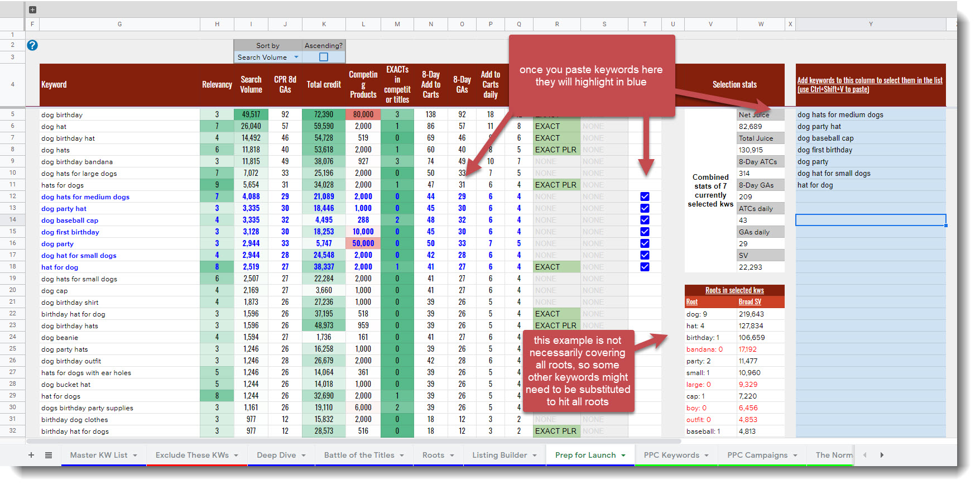Open Listing Builder tab menu arrow
Image resolution: width=980 pixels, height=489 pixels.
(535, 456)
